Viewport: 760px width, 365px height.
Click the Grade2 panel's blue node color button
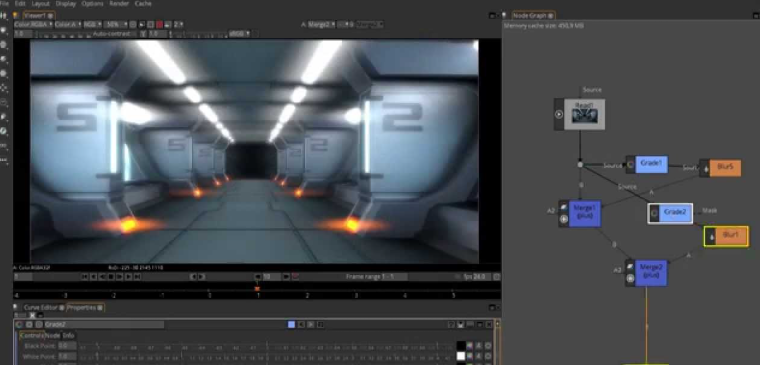pos(291,324)
